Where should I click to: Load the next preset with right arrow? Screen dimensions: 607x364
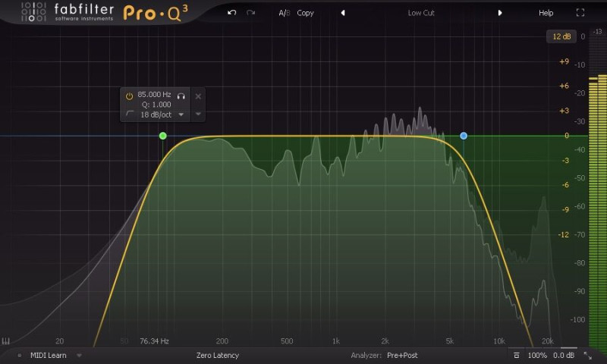tap(500, 13)
